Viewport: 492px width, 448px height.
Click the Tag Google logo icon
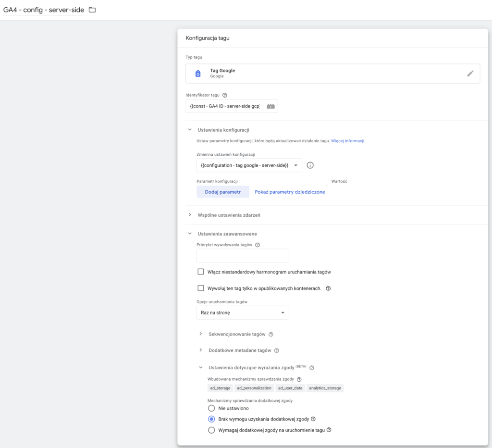(x=198, y=74)
